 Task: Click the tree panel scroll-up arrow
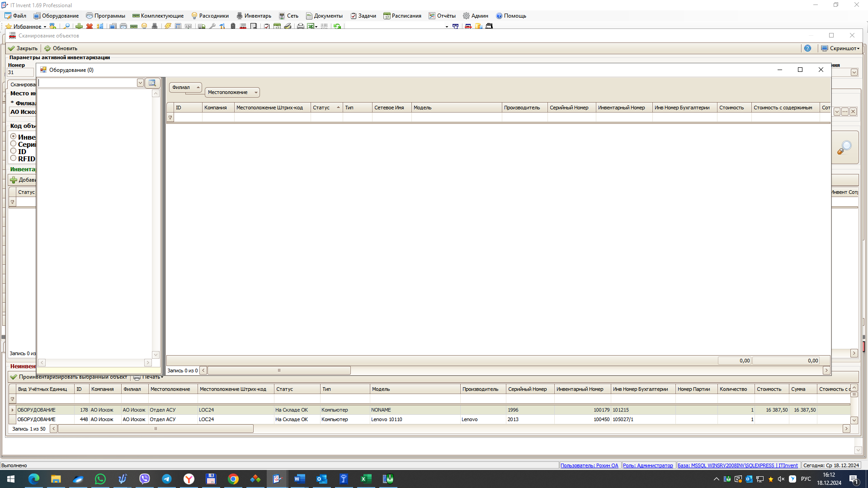coord(156,94)
